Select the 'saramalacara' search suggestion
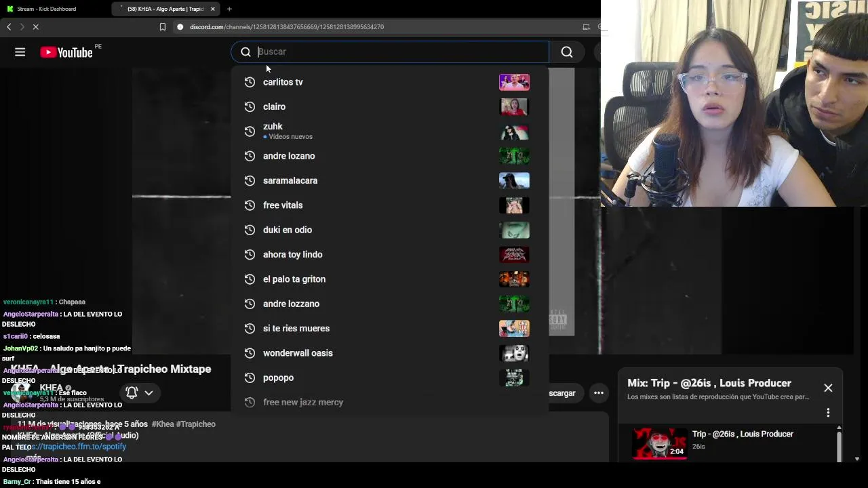 click(390, 180)
